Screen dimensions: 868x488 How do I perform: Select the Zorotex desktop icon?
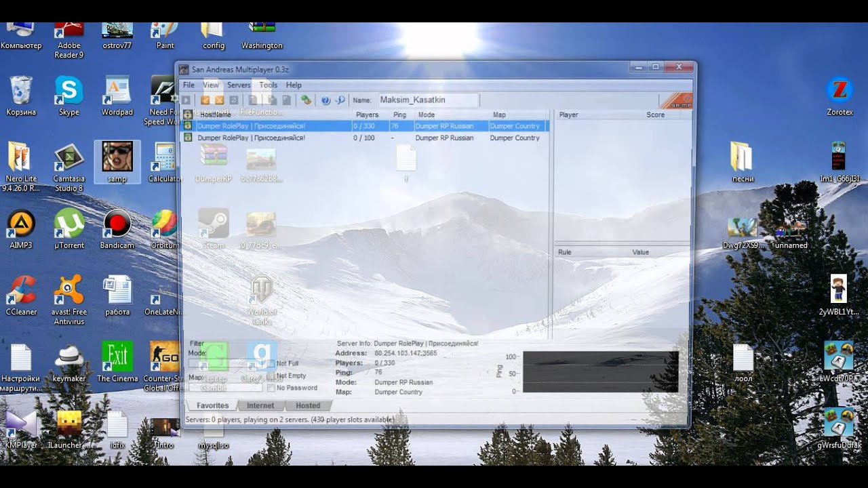point(840,97)
